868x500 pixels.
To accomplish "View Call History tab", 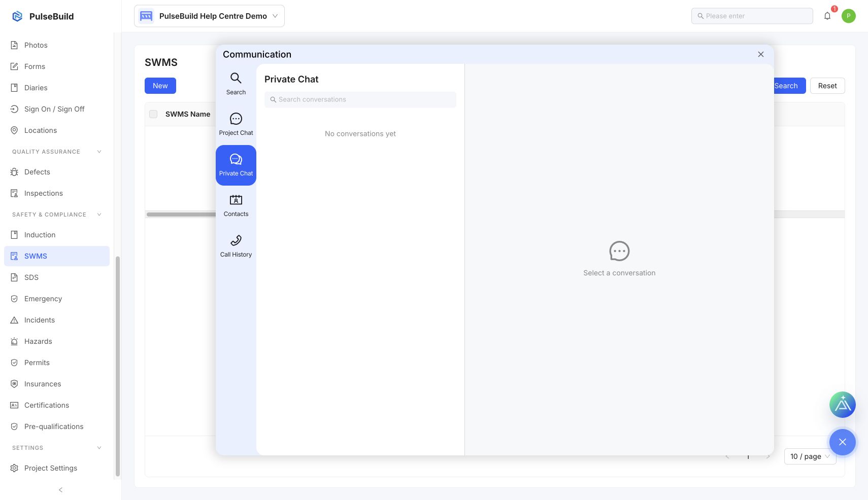I will (236, 246).
